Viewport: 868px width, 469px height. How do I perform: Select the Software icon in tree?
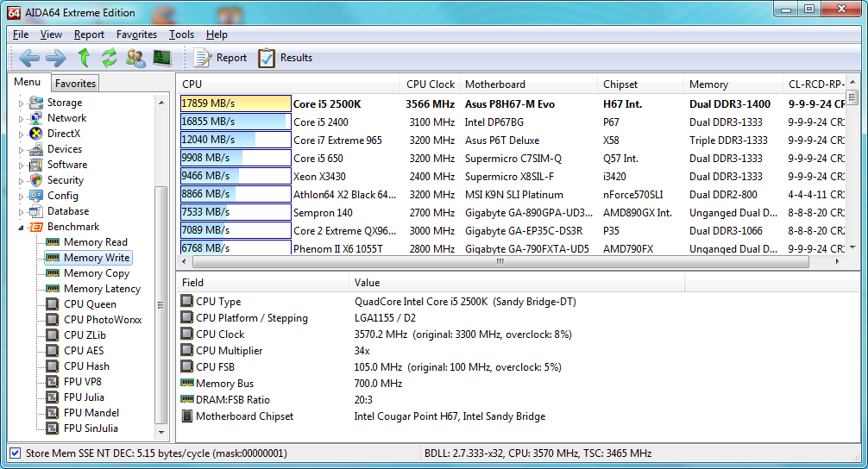click(x=36, y=165)
